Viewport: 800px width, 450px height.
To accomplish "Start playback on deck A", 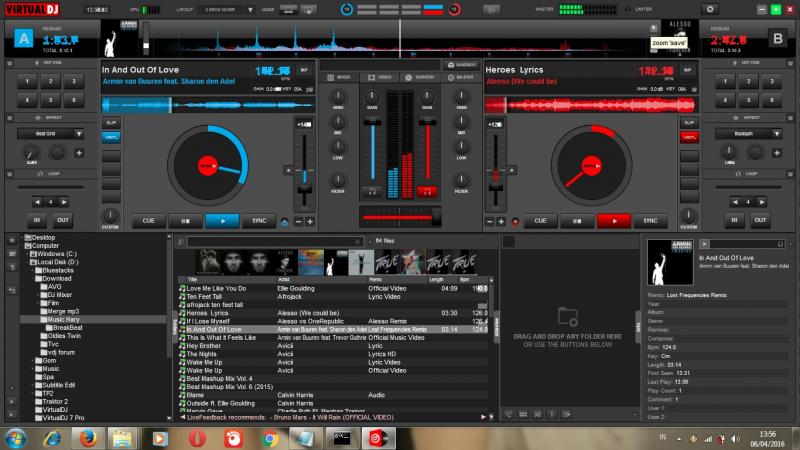I will point(222,221).
